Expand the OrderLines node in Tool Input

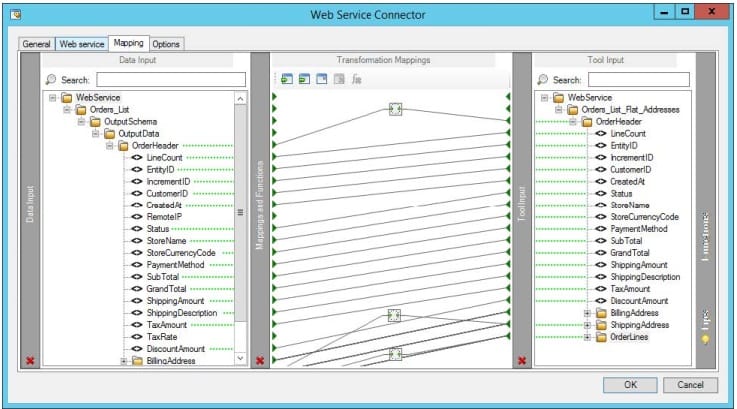587,337
